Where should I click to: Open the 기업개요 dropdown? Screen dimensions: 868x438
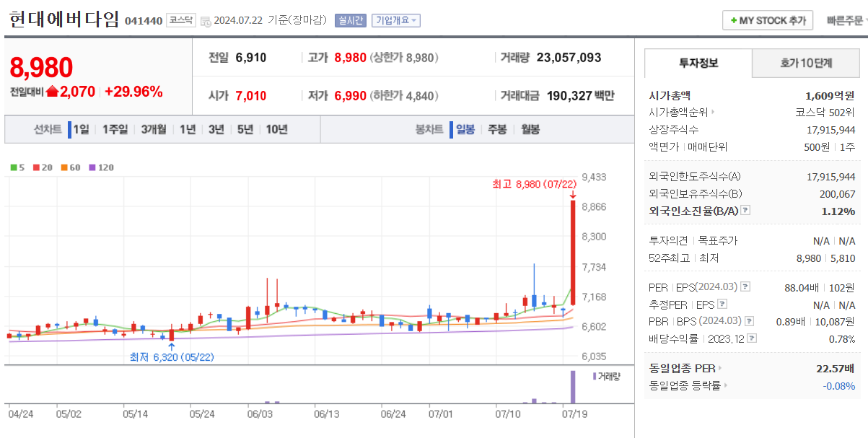point(396,20)
